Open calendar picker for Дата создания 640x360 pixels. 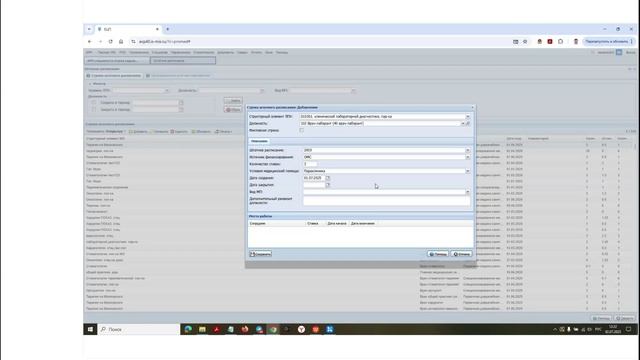328,178
